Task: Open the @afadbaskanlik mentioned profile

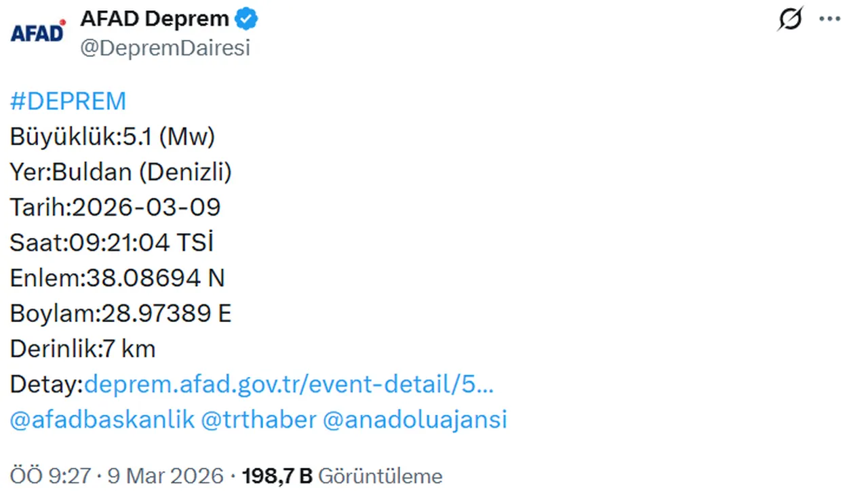Action: click(x=99, y=419)
